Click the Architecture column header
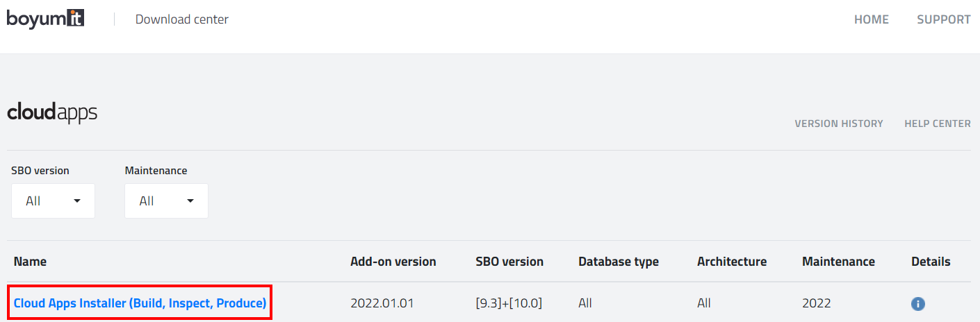Viewport: 980px width, 322px height. click(x=732, y=262)
